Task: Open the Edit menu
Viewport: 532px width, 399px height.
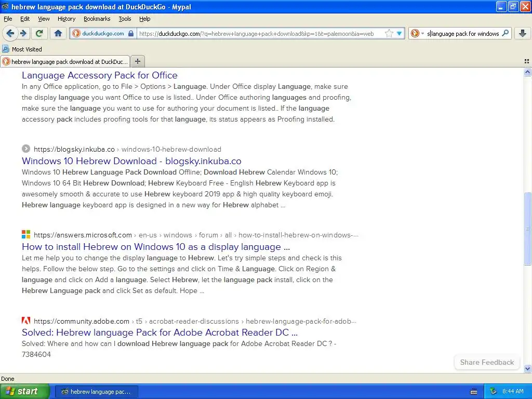Action: click(25, 19)
